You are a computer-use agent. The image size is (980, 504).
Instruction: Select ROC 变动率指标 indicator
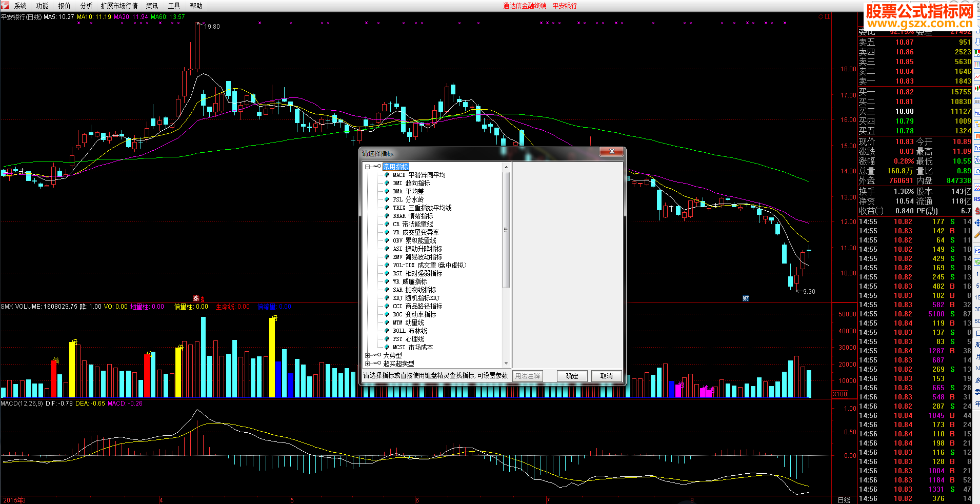point(414,314)
